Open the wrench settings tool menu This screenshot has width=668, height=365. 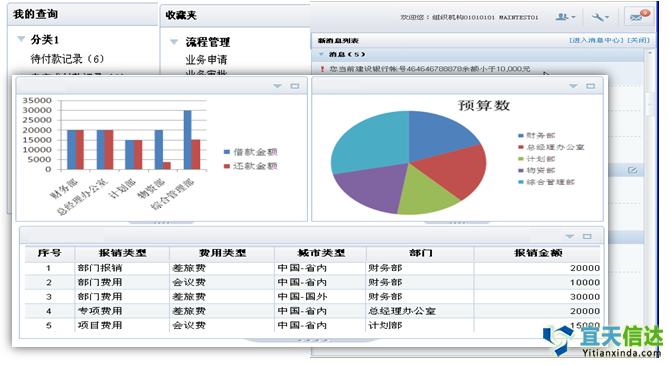(600, 17)
